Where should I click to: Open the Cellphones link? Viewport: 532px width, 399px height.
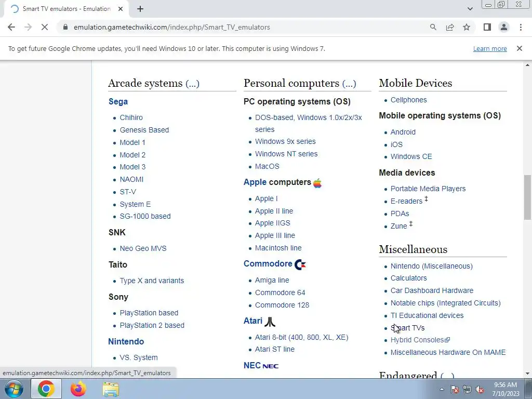click(408, 100)
